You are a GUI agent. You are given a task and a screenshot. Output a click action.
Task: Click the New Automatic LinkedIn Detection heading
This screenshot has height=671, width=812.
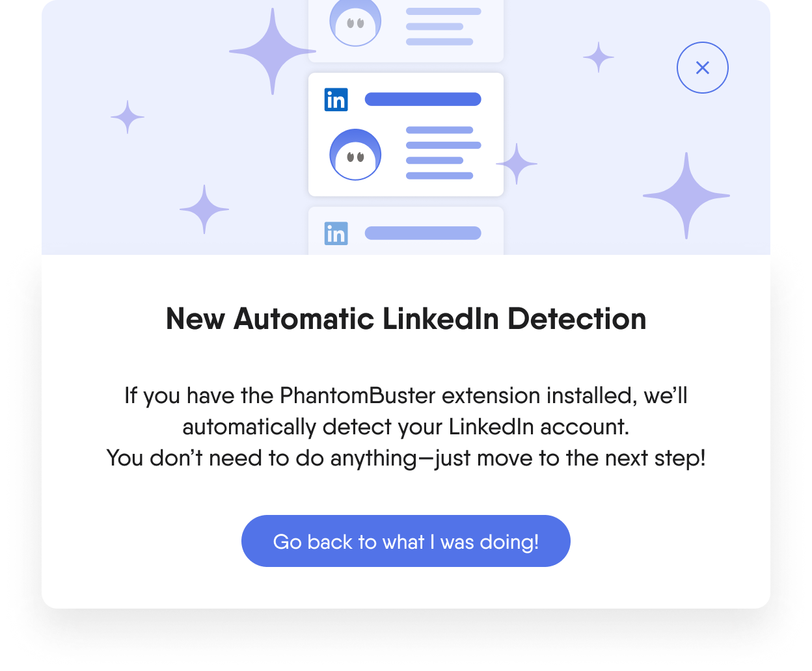pos(406,319)
